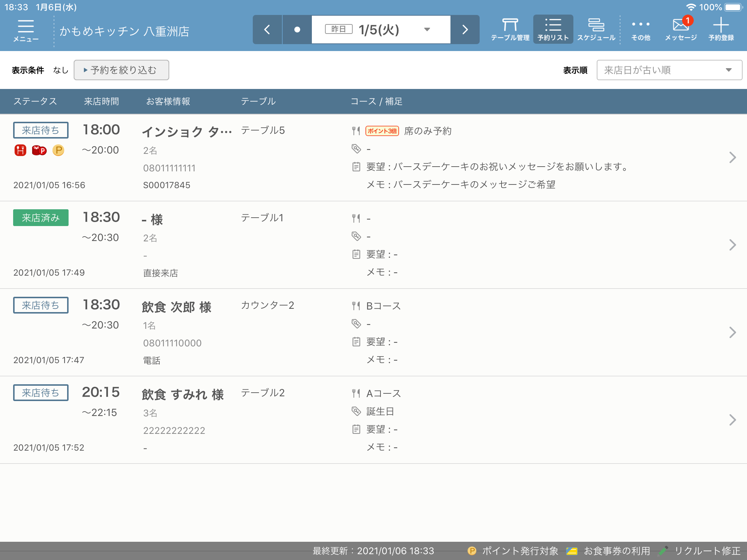The width and height of the screenshot is (747, 560).
Task: Click the ポイント3倍 badge
Action: coord(382,131)
